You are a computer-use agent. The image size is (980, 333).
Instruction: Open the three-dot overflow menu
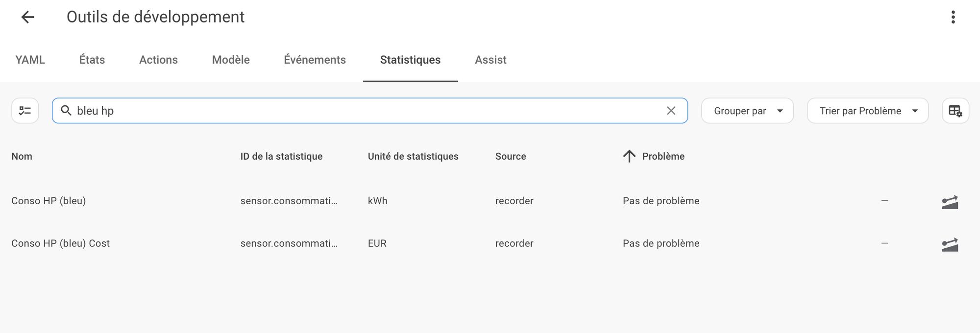[953, 17]
